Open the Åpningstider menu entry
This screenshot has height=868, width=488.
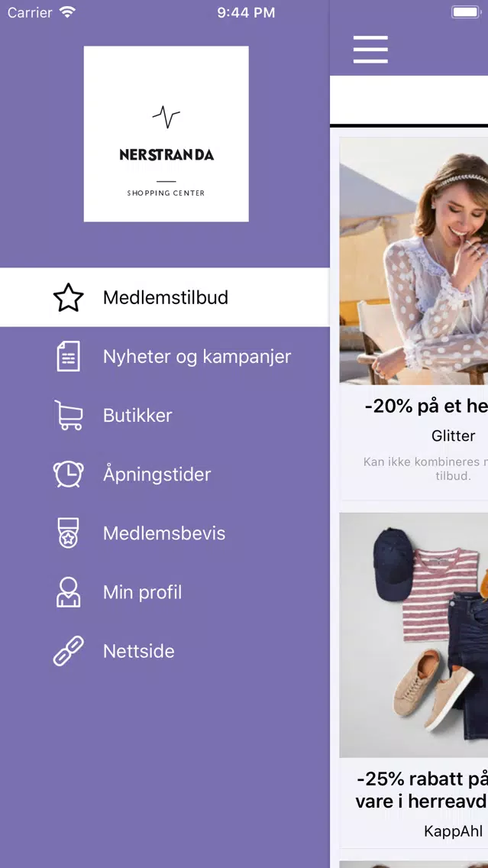(x=165, y=474)
